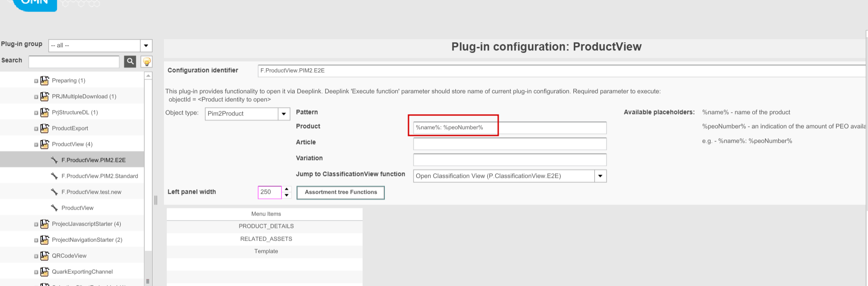This screenshot has width=868, height=286.
Task: Expand the ProductExport node
Action: pyautogui.click(x=36, y=129)
